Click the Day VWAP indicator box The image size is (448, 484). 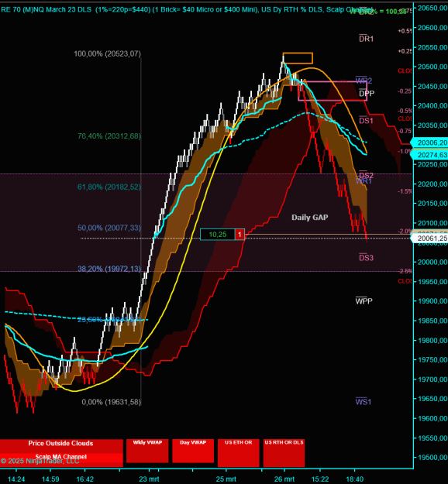193,451
